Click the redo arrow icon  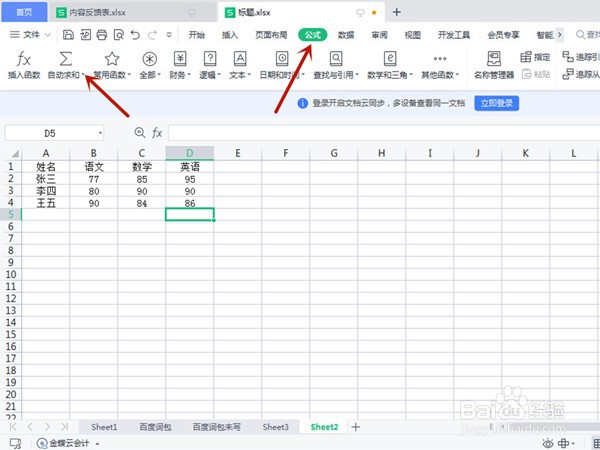(x=152, y=35)
